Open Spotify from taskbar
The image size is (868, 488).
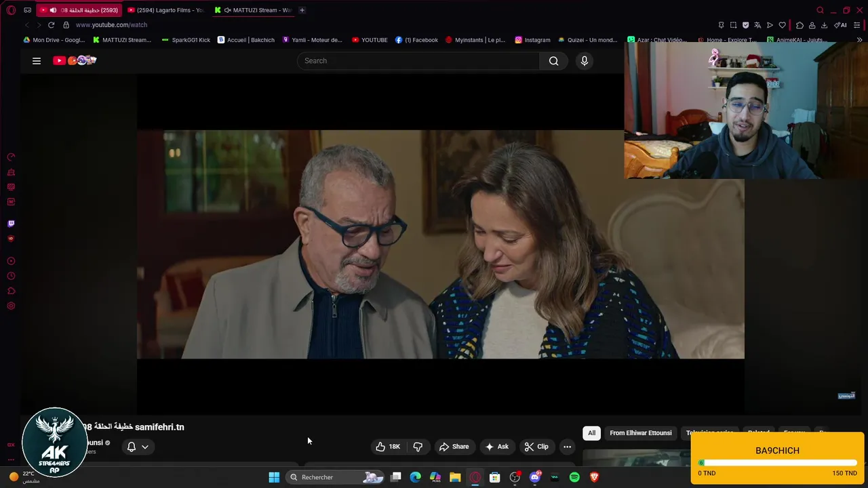click(574, 477)
